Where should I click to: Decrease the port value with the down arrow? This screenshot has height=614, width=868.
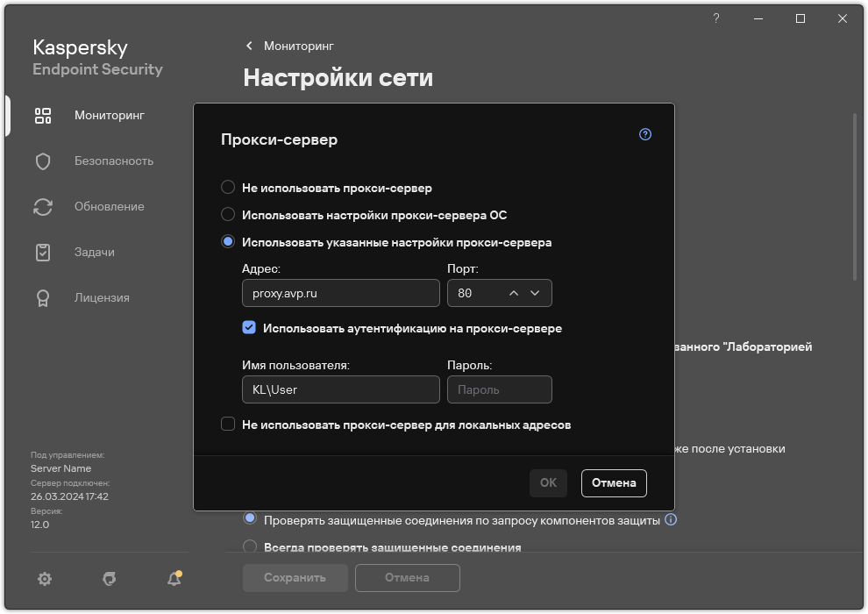pos(535,293)
